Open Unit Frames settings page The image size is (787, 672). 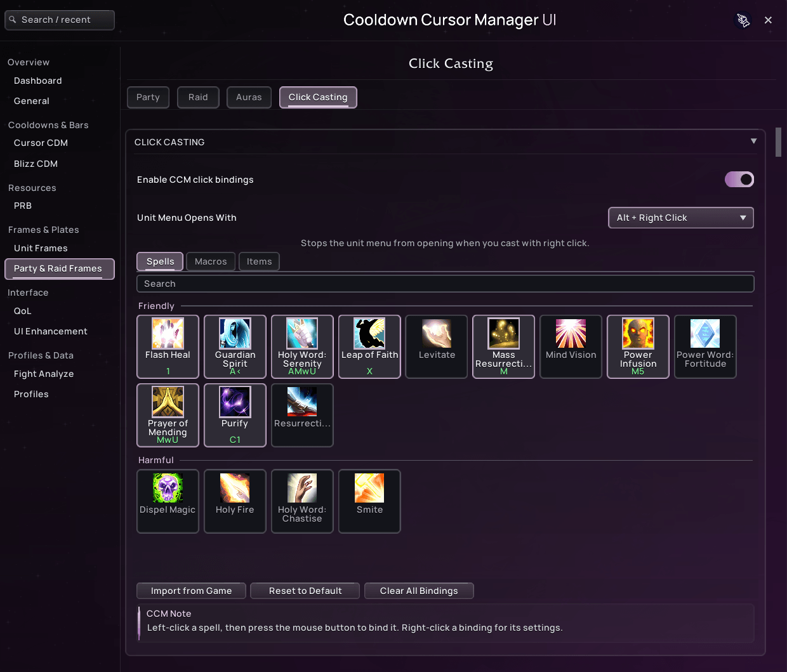[41, 248]
